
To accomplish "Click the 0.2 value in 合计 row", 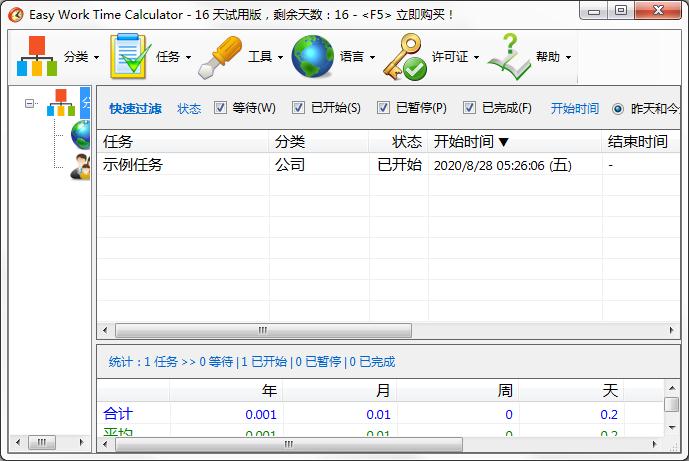I will pyautogui.click(x=609, y=414).
